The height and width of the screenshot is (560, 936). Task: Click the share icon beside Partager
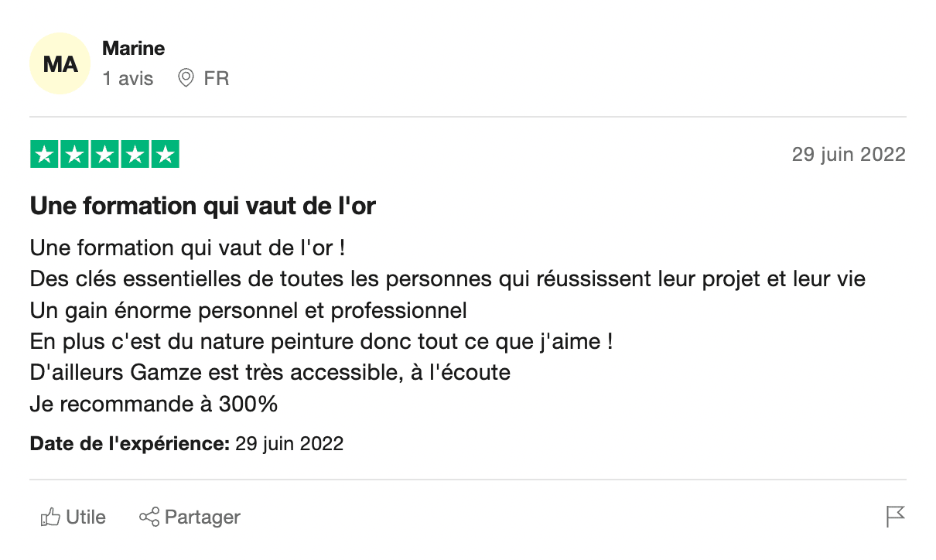[149, 517]
